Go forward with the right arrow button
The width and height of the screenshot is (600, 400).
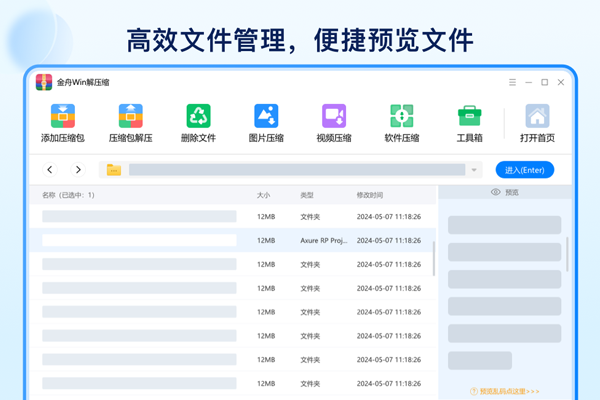78,170
